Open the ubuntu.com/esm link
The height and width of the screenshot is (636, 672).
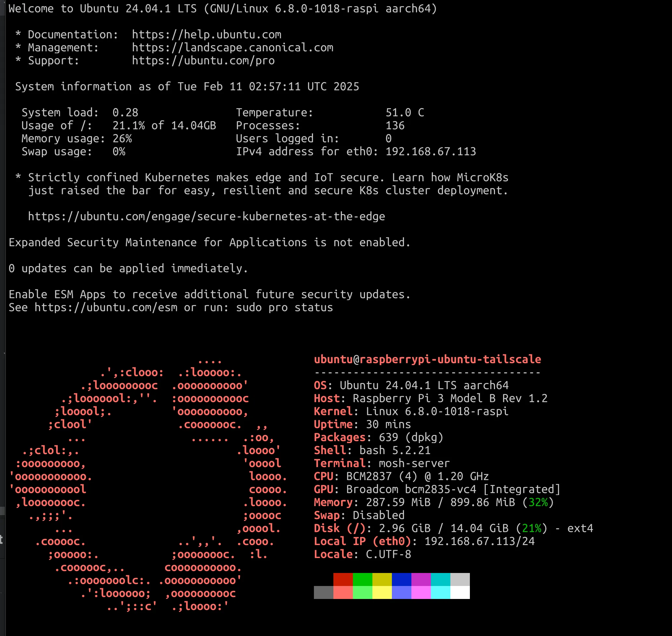[x=106, y=307]
